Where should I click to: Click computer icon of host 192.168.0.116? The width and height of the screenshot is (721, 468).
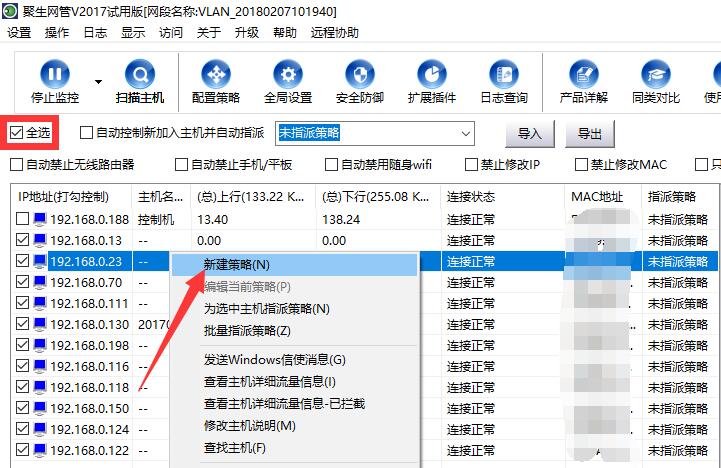click(40, 366)
